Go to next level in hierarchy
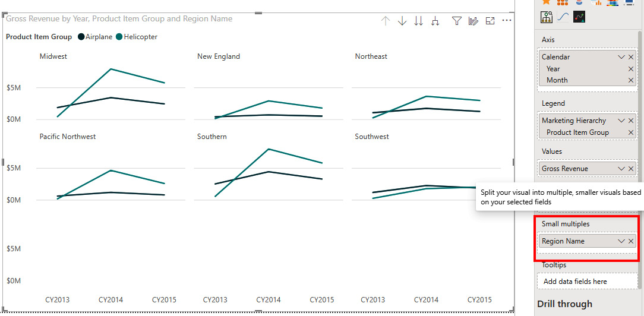 coord(418,21)
